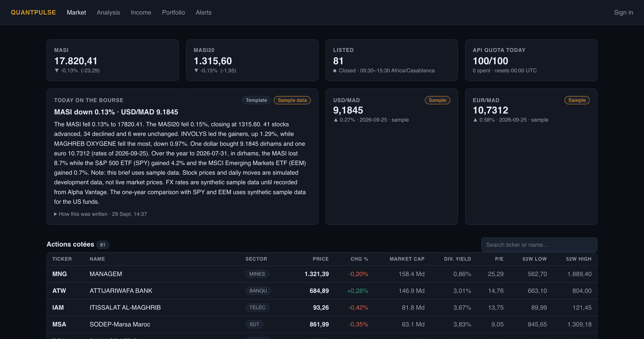Click SODEP-Marsa Maroc name
The width and height of the screenshot is (644, 339).
pyautogui.click(x=120, y=324)
